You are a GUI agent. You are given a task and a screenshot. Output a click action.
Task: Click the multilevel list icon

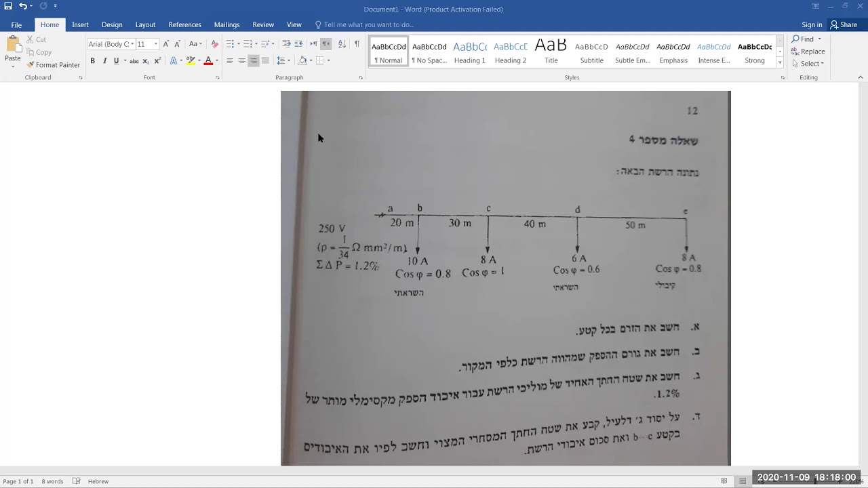click(x=265, y=44)
